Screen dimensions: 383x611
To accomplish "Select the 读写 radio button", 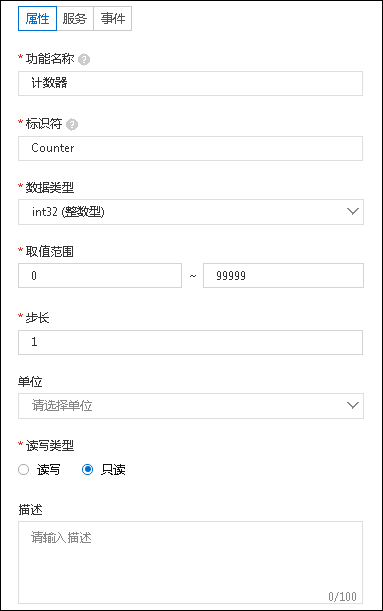I will pyautogui.click(x=23, y=470).
